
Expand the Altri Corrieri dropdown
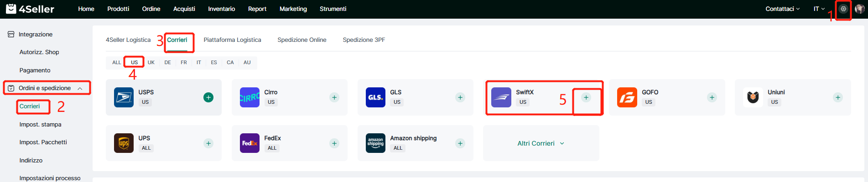pos(541,143)
